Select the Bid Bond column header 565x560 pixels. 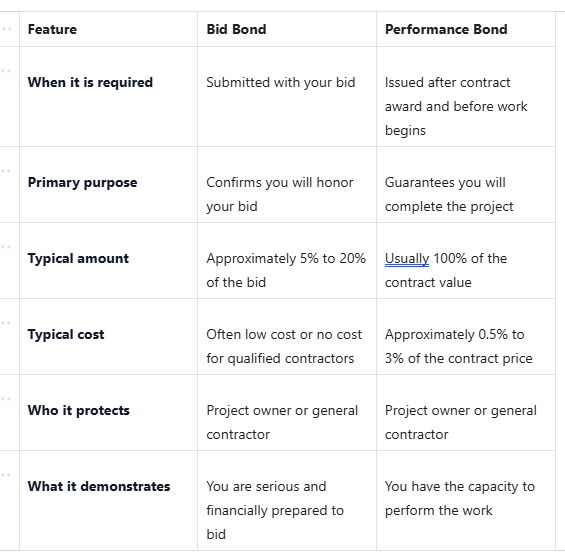(x=287, y=29)
